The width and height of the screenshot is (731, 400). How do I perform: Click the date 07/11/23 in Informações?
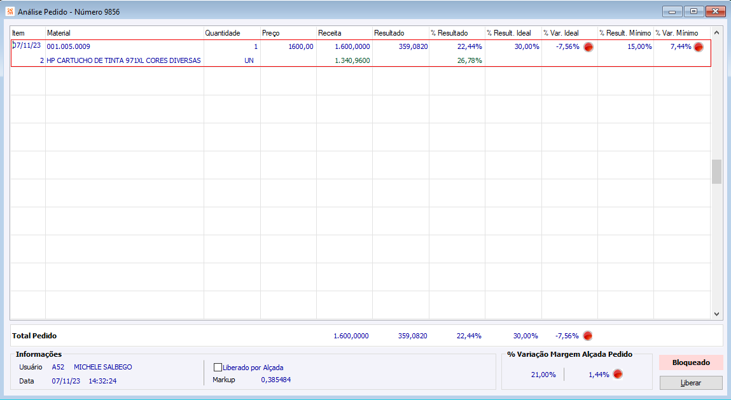click(66, 381)
